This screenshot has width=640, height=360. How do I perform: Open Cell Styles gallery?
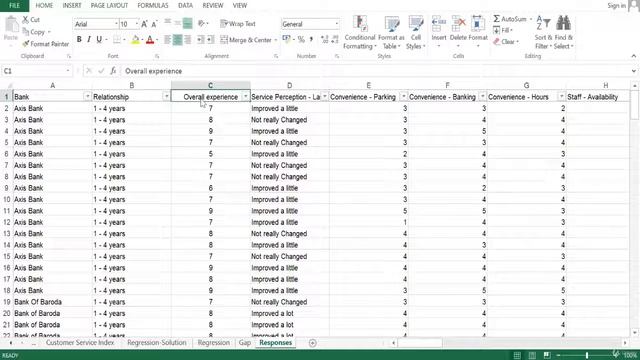click(x=416, y=32)
